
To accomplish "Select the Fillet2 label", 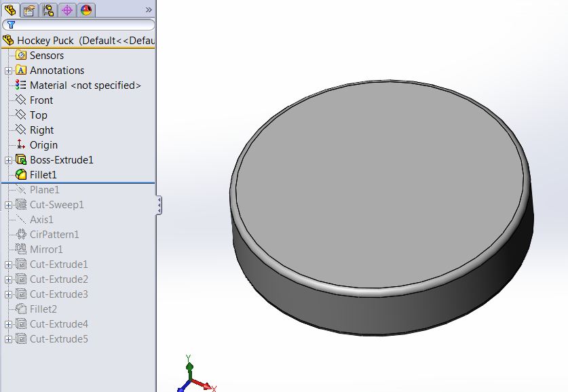I will tap(43, 309).
